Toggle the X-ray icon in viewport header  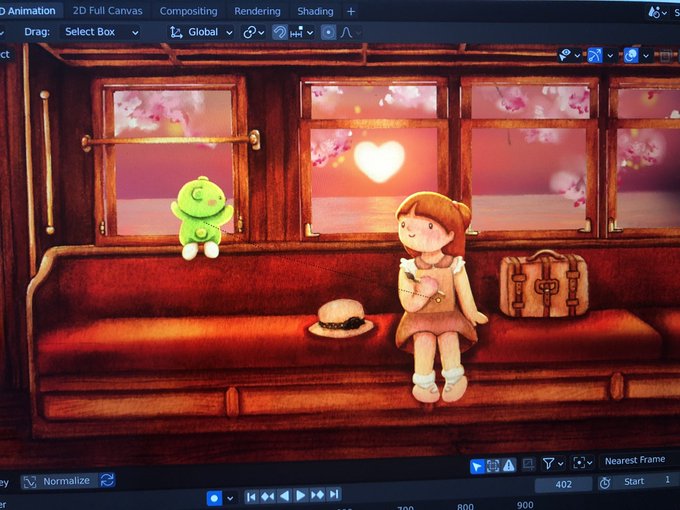point(666,56)
